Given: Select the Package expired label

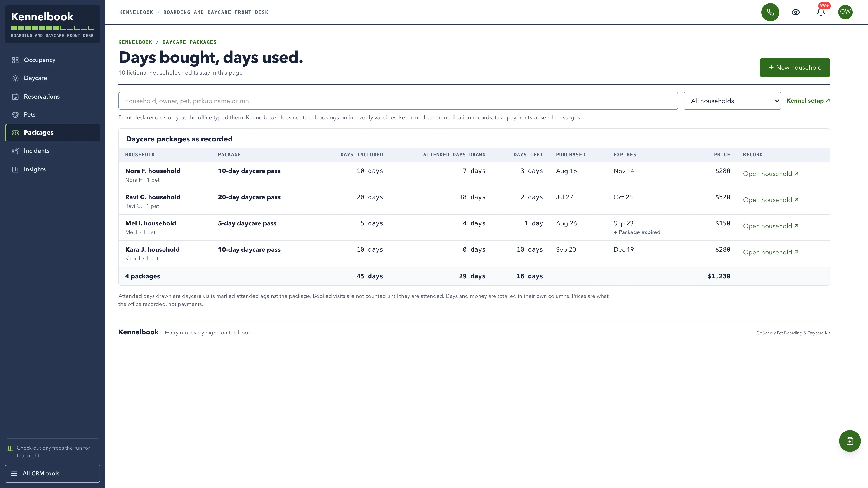Looking at the screenshot, I should pyautogui.click(x=637, y=232).
